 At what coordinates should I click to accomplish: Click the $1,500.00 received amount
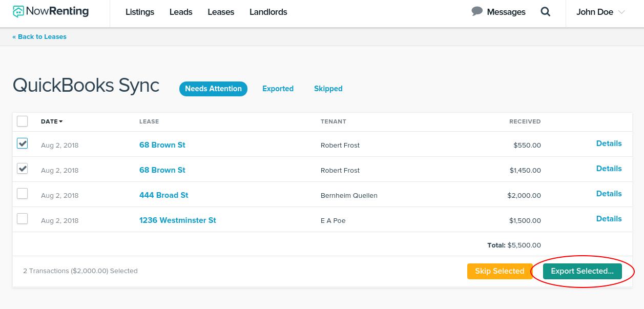click(x=525, y=221)
